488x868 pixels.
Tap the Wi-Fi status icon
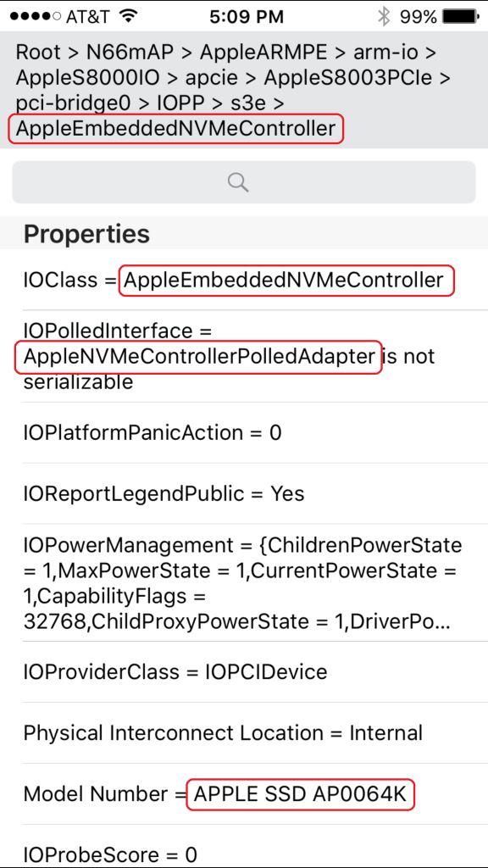[x=129, y=17]
